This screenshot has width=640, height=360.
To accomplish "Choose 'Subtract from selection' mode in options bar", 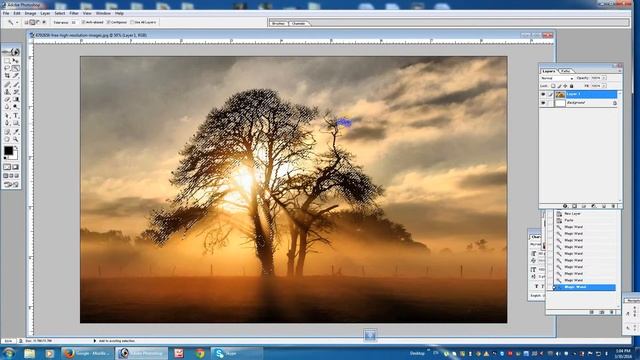I will (38, 22).
